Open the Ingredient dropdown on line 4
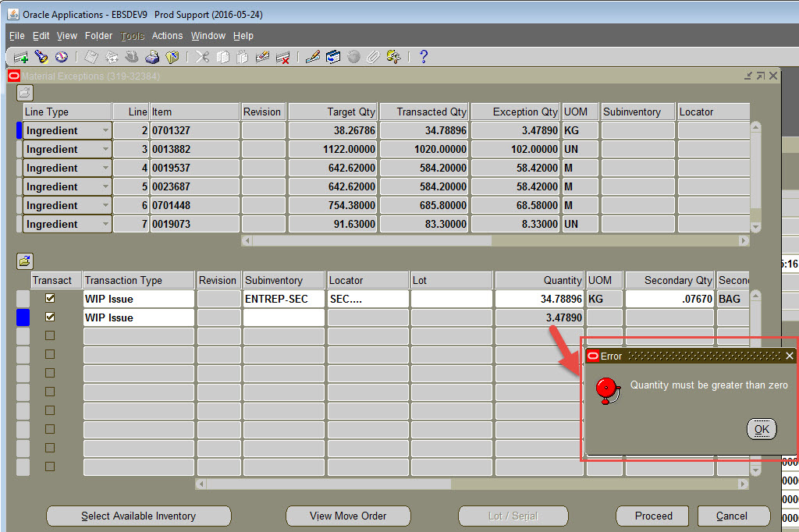This screenshot has height=532, width=799. 105,168
